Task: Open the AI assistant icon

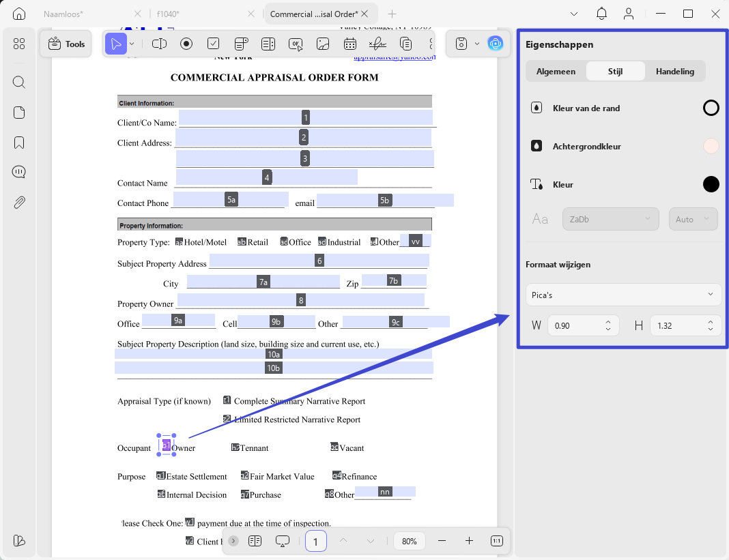Action: click(x=496, y=44)
